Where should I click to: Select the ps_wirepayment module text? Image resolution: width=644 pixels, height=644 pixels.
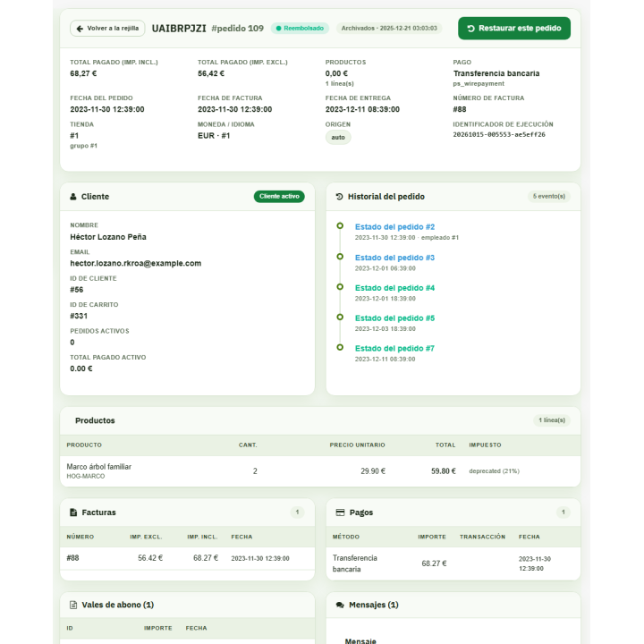tap(479, 84)
